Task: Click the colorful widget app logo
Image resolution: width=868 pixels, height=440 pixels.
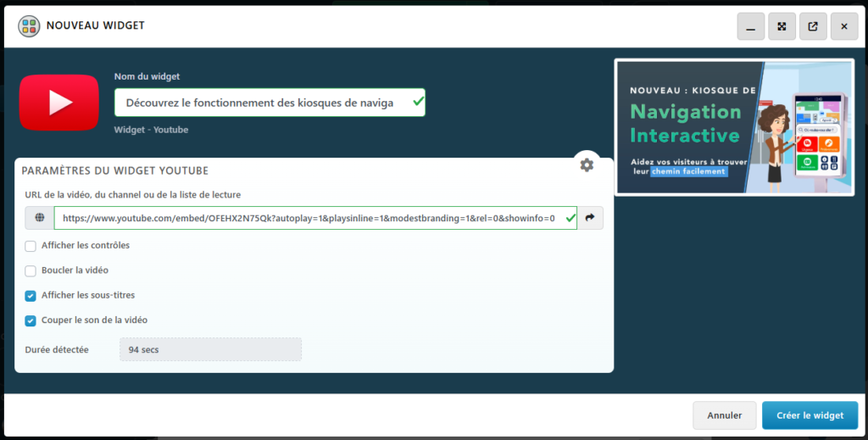Action: (x=30, y=25)
